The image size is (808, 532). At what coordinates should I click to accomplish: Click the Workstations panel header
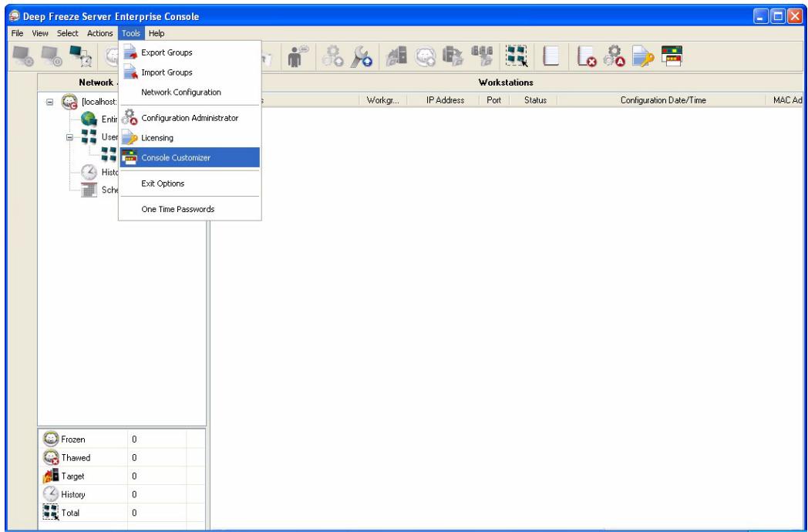(506, 82)
